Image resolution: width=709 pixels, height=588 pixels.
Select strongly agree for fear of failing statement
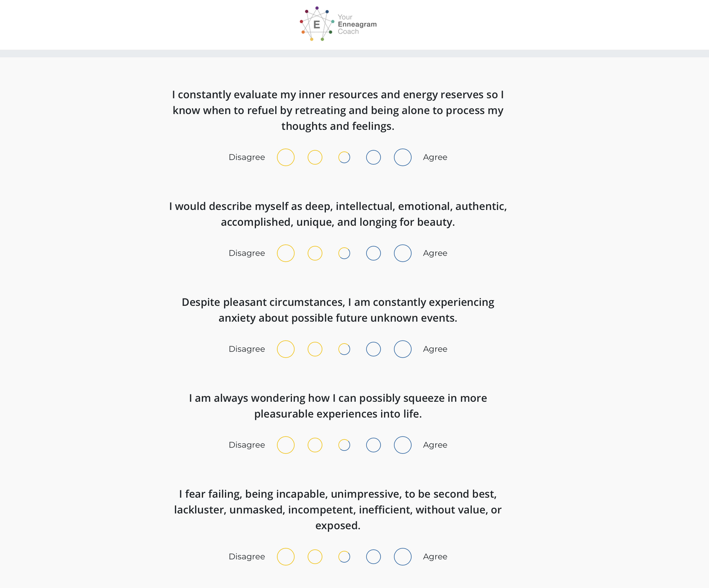402,557
